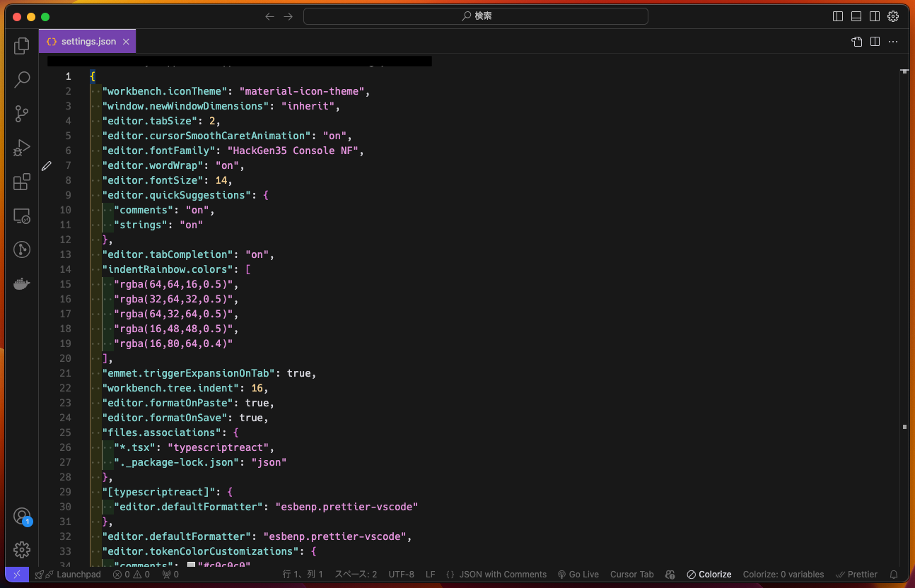Click the "rgba(64,64,16,0.5)" entry

(x=174, y=284)
